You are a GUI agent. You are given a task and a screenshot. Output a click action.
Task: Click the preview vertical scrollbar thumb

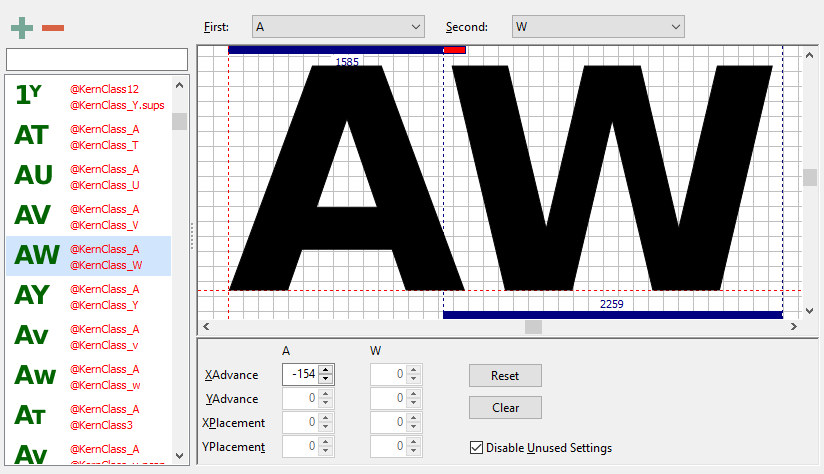(x=810, y=177)
